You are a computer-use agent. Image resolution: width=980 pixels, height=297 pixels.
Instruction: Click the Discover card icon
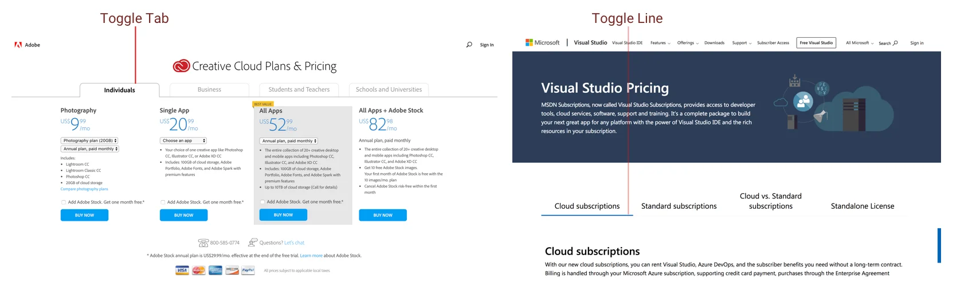point(232,270)
